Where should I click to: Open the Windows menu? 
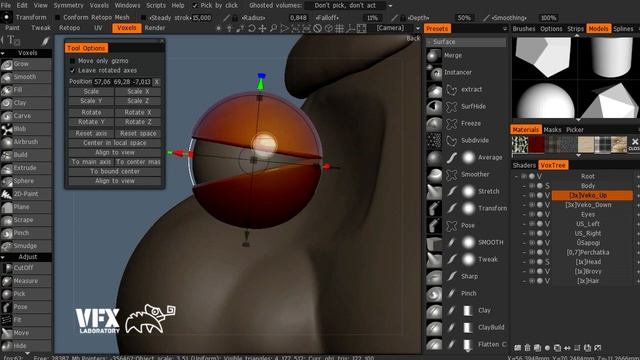(127, 6)
